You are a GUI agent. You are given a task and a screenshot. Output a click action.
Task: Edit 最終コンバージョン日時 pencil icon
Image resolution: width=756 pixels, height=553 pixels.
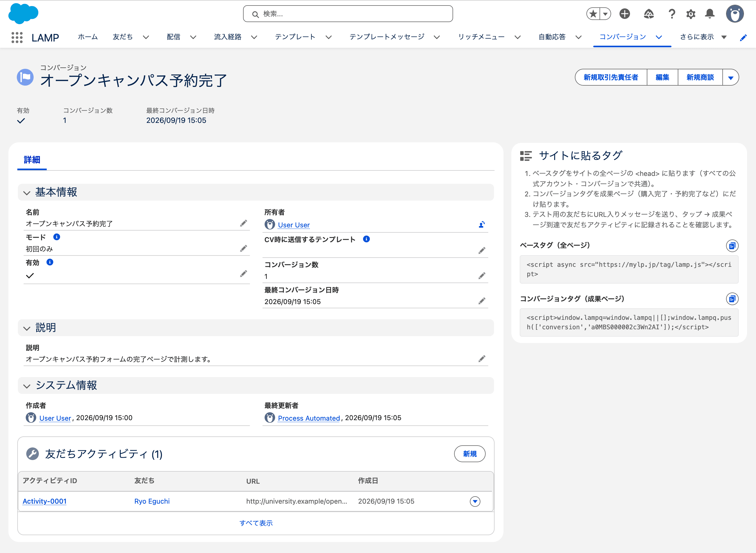click(x=482, y=301)
